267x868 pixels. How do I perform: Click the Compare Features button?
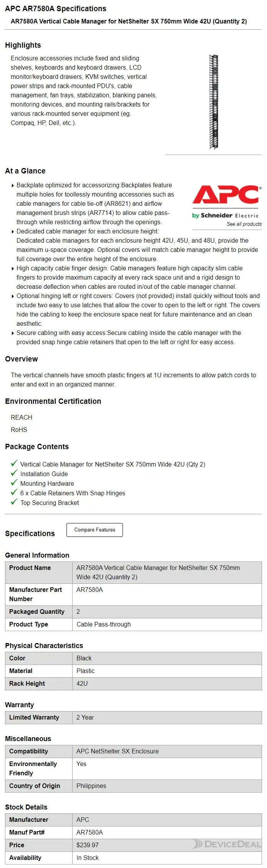(x=95, y=530)
